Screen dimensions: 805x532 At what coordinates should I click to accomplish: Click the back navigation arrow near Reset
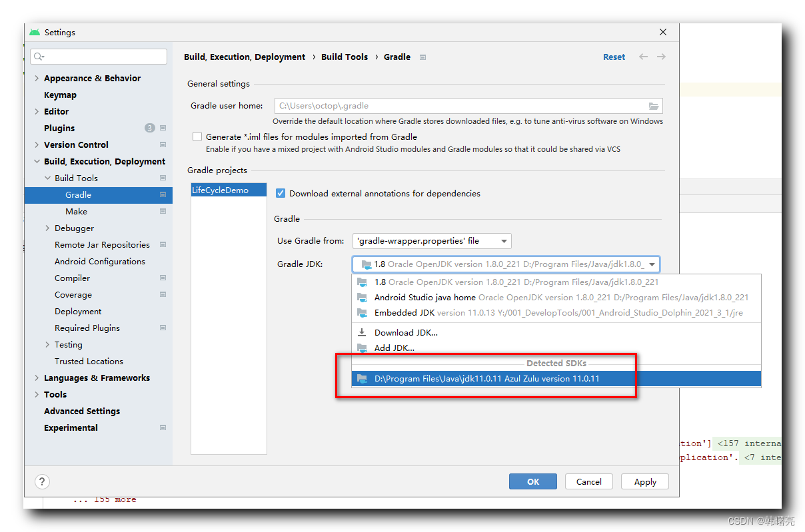pyautogui.click(x=643, y=57)
